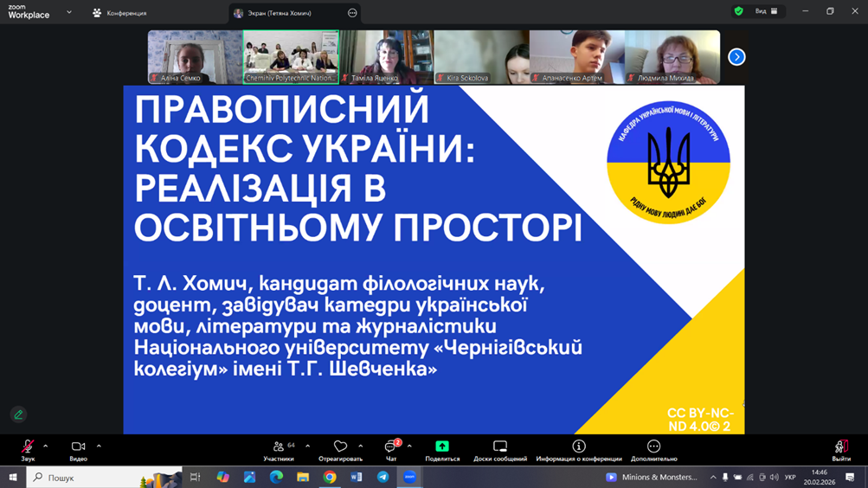Show Информация о конференции info
The width and height of the screenshot is (868, 488).
click(x=578, y=448)
